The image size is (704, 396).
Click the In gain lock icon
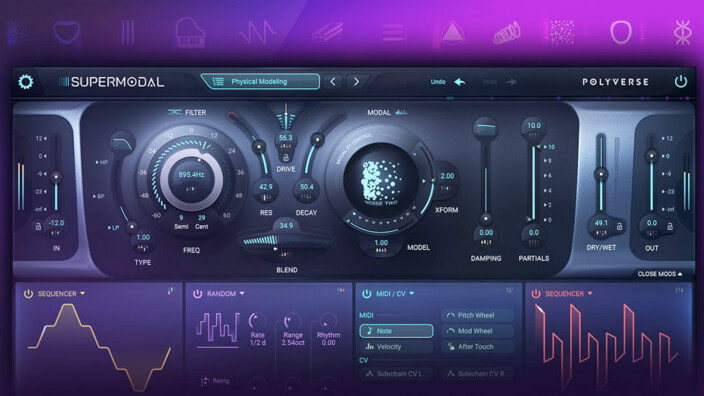click(x=39, y=226)
